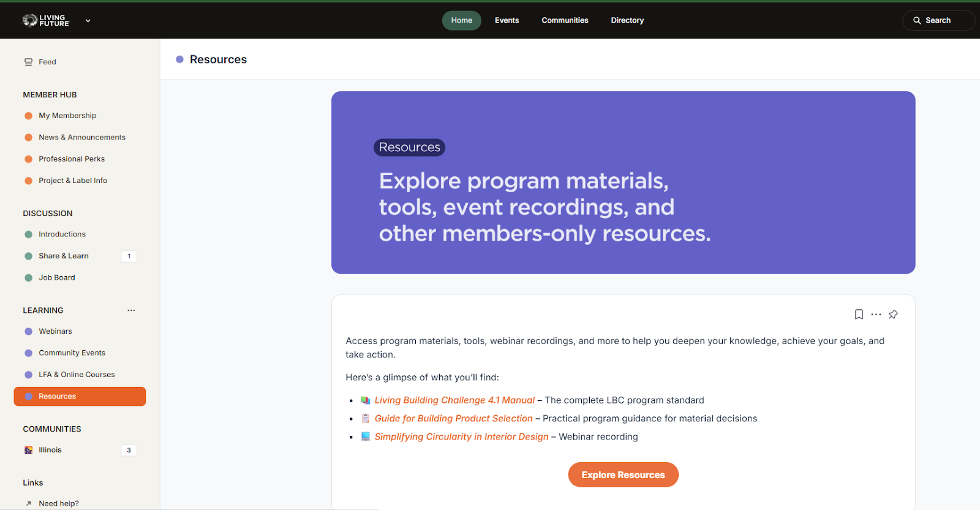Open the Feed in the sidebar

pos(80,62)
